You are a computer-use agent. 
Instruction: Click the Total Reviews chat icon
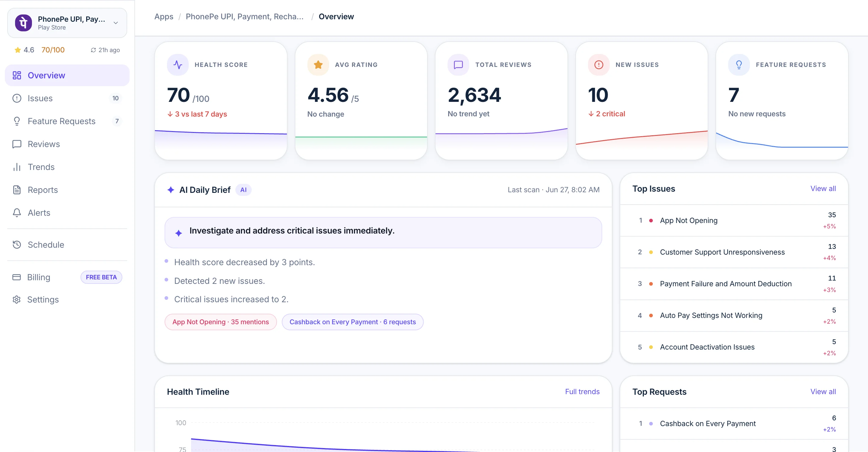click(x=458, y=64)
